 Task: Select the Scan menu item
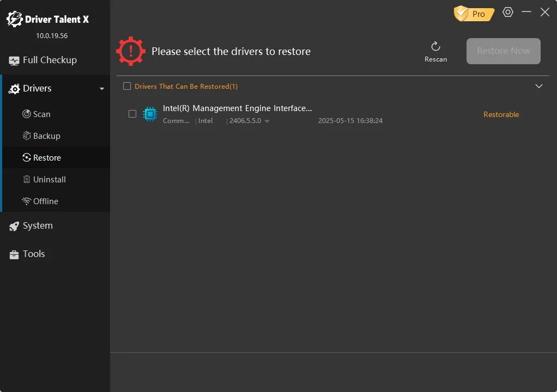[56, 114]
